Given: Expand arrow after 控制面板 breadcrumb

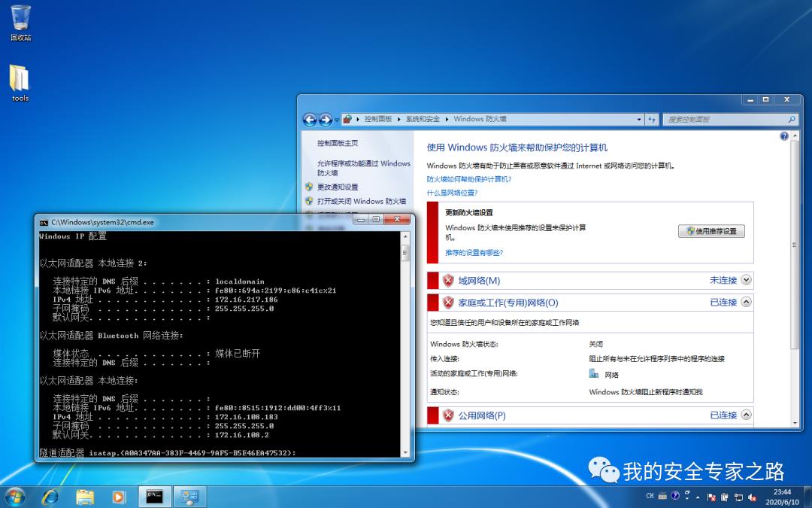Looking at the screenshot, I should [x=398, y=119].
